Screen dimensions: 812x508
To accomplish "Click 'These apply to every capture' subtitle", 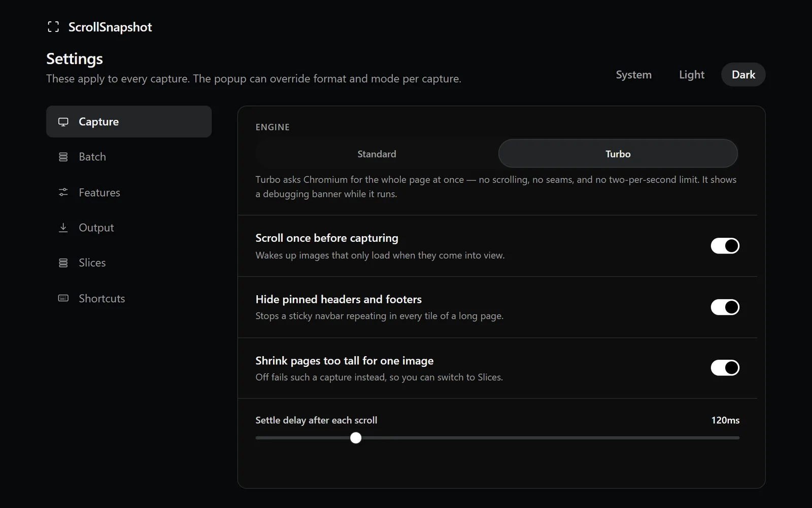I will 254,79.
